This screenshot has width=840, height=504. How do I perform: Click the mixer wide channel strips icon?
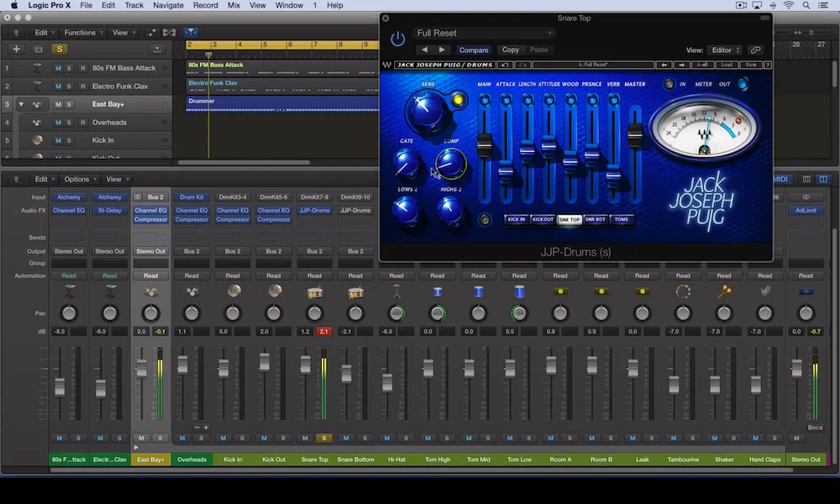(x=823, y=179)
